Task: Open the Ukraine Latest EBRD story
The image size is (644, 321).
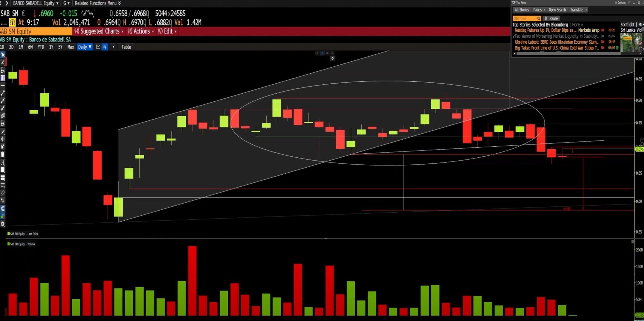Action: pyautogui.click(x=556, y=42)
